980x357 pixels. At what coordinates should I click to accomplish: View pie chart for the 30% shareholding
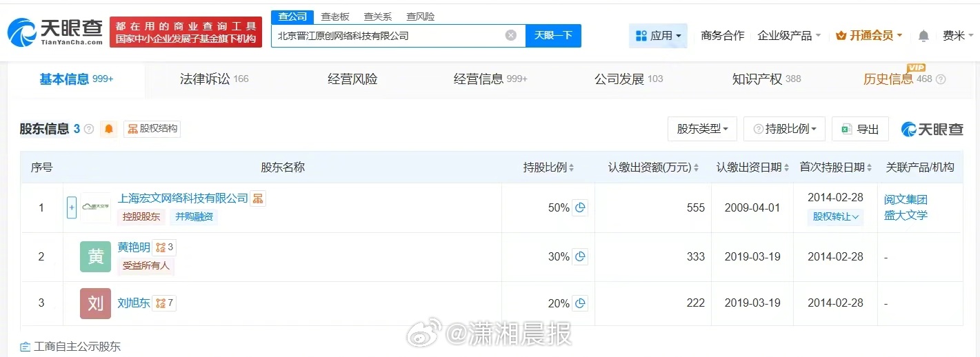581,256
